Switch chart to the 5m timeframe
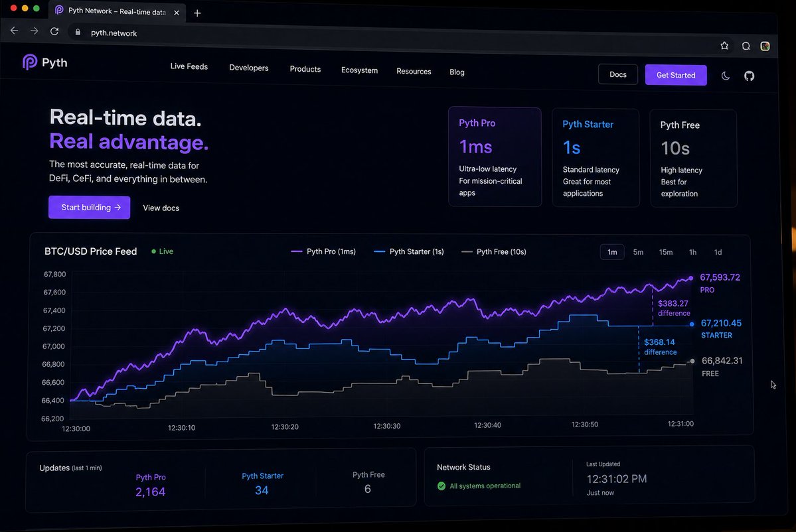This screenshot has width=796, height=532. [638, 252]
